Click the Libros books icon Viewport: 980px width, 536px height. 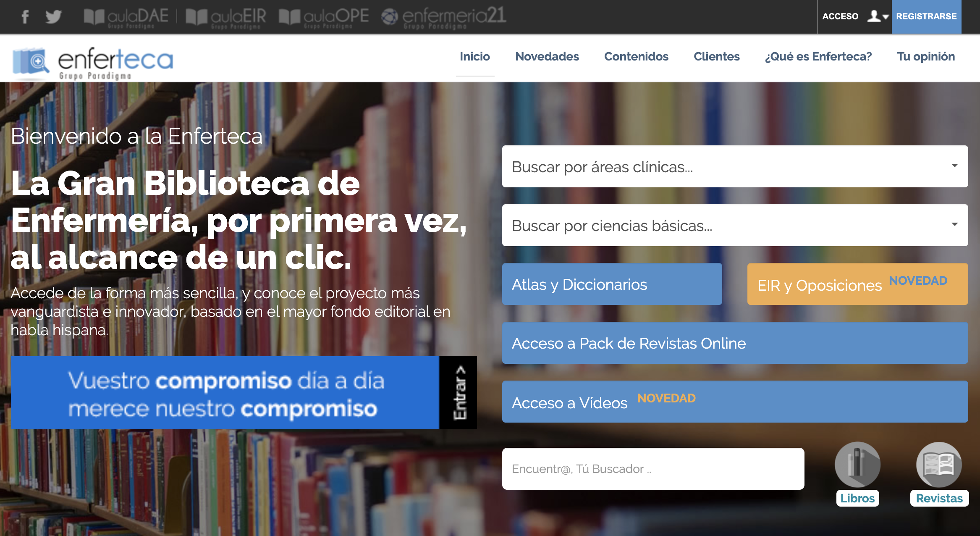click(x=857, y=465)
